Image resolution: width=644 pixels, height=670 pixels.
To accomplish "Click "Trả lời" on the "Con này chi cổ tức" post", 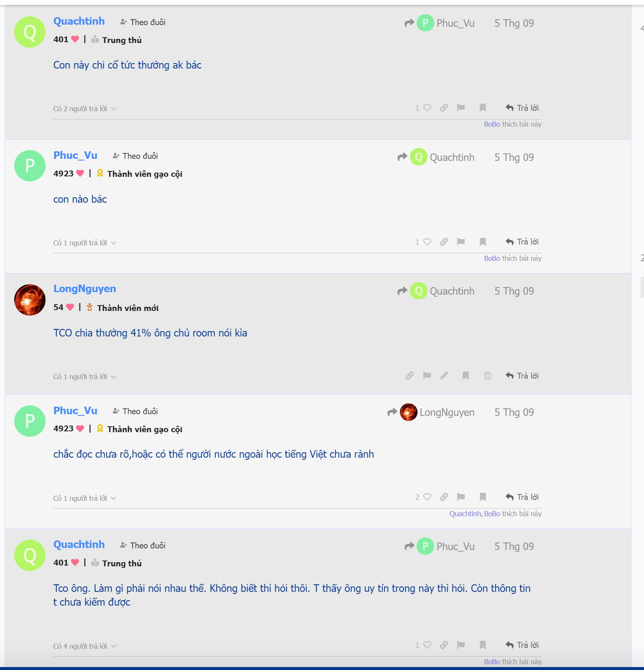I will click(522, 108).
